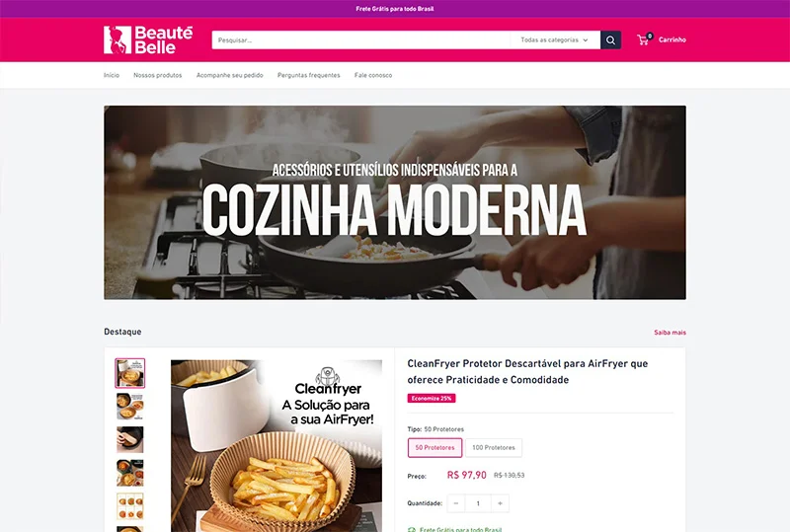
Task: Open Perguntas frequentes page
Action: point(309,75)
